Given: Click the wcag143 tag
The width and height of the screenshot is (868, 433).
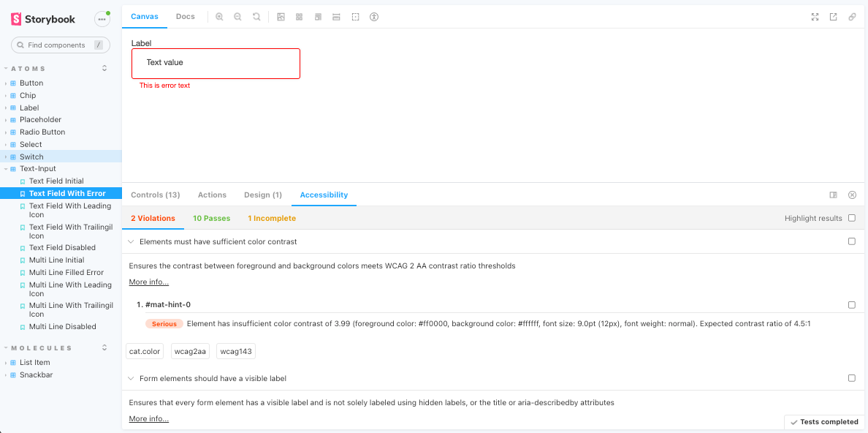Looking at the screenshot, I should point(236,352).
